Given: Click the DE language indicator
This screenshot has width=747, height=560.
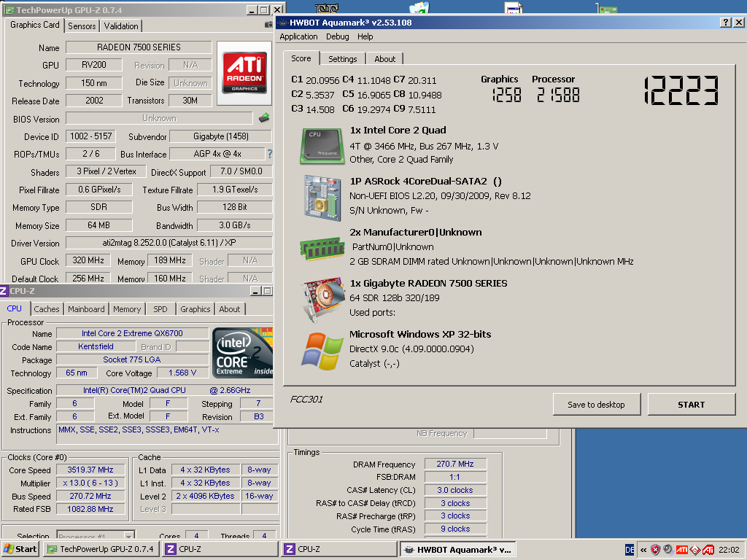Looking at the screenshot, I should tap(630, 550).
